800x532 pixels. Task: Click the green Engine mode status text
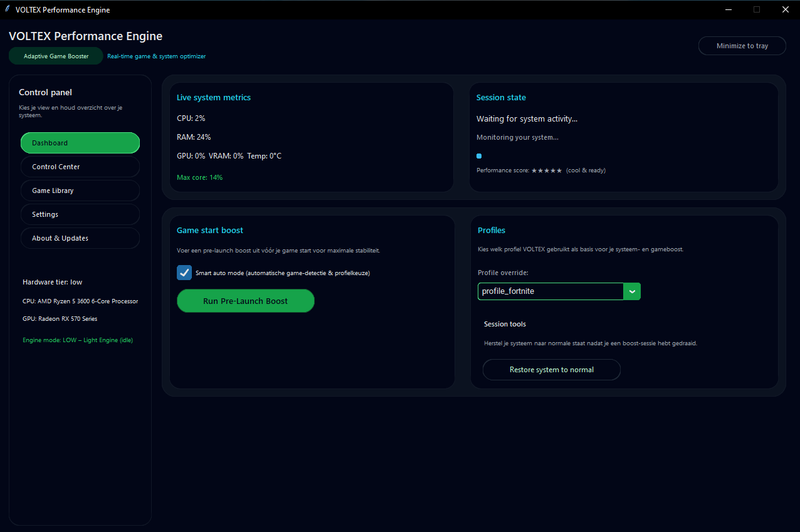78,340
